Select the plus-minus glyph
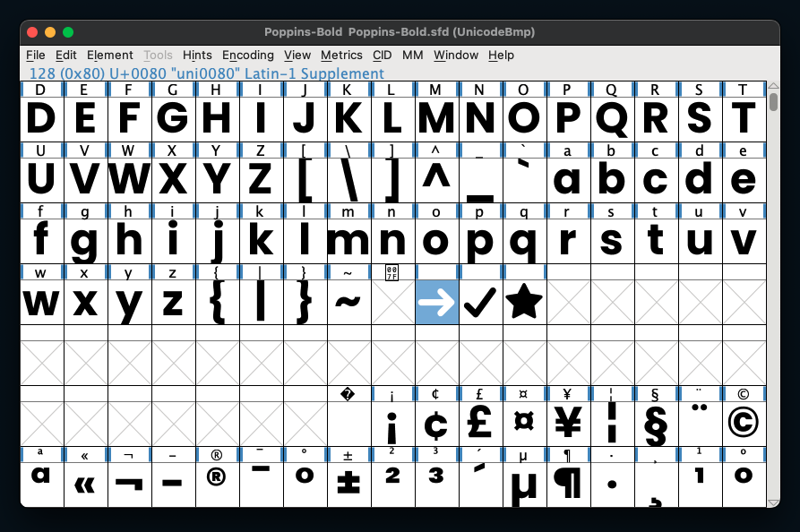 pyautogui.click(x=349, y=485)
